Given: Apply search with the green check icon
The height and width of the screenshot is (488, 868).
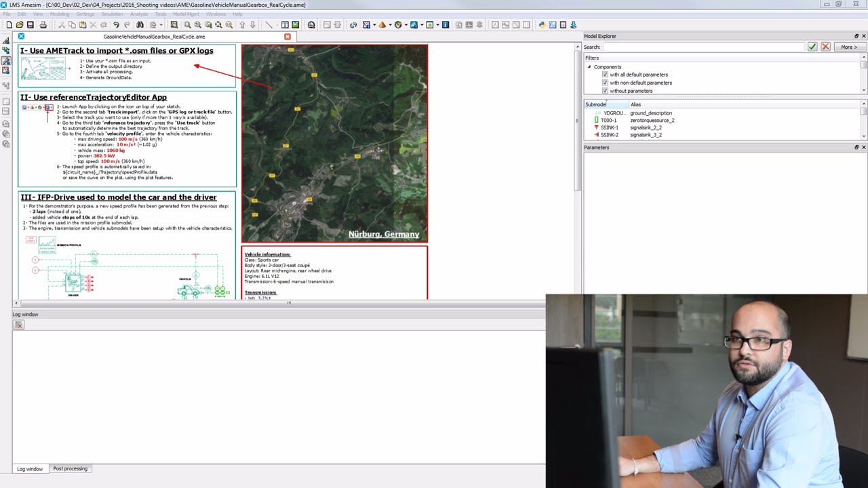Looking at the screenshot, I should tap(812, 47).
